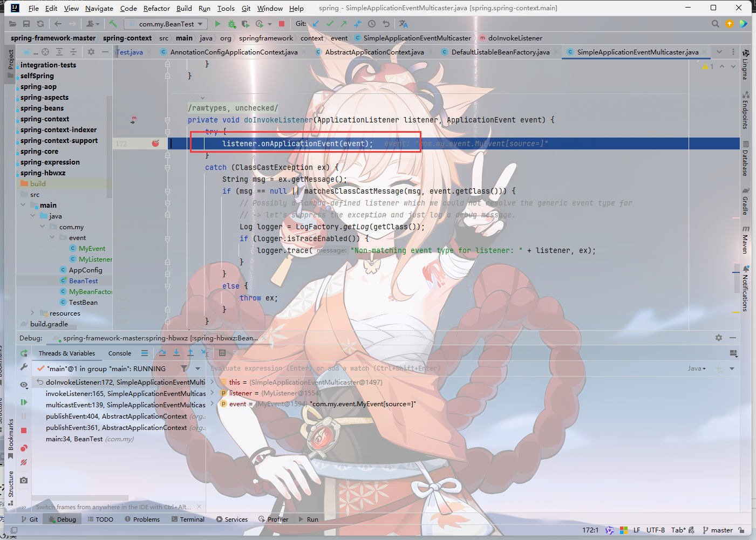
Task: Switch to AbstractApplicationContext.java tab
Action: (x=374, y=52)
